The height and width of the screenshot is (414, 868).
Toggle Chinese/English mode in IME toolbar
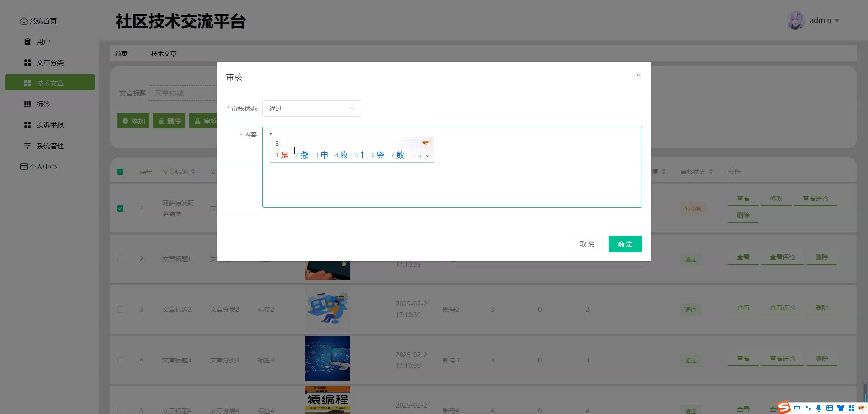[797, 408]
